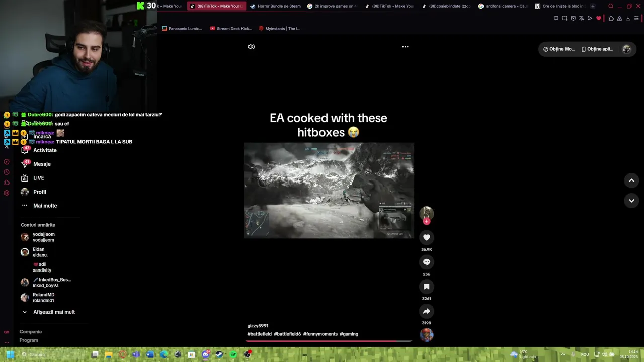This screenshot has width=644, height=362.
Task: Click the browser tab search magnifier icon
Action: pyautogui.click(x=611, y=6)
